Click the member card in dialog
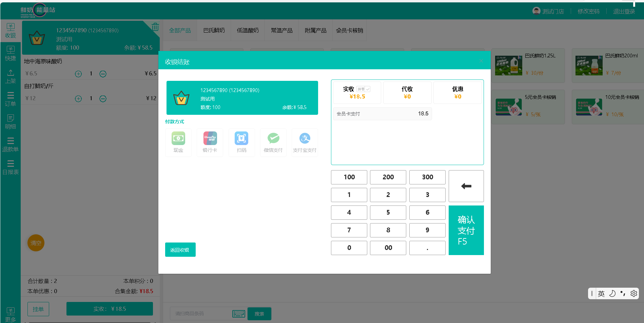Screen dimensions: 644x323 (242, 98)
